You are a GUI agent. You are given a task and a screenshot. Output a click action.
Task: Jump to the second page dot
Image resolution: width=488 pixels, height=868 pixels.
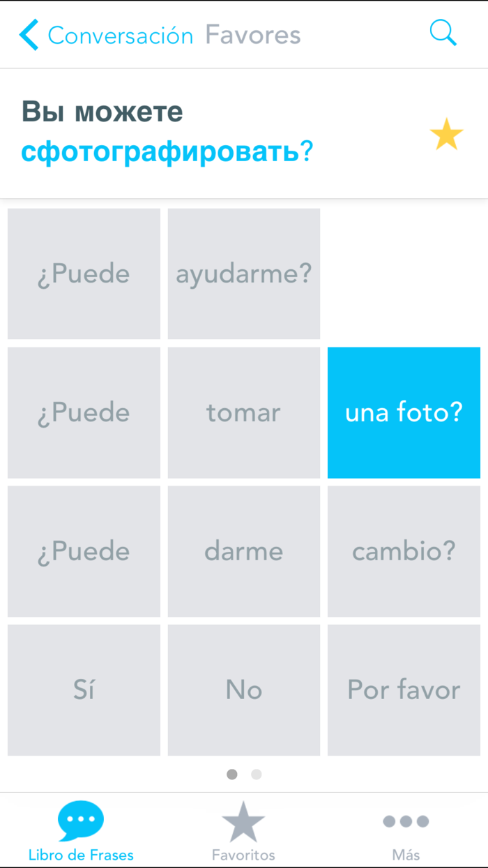coord(256,774)
